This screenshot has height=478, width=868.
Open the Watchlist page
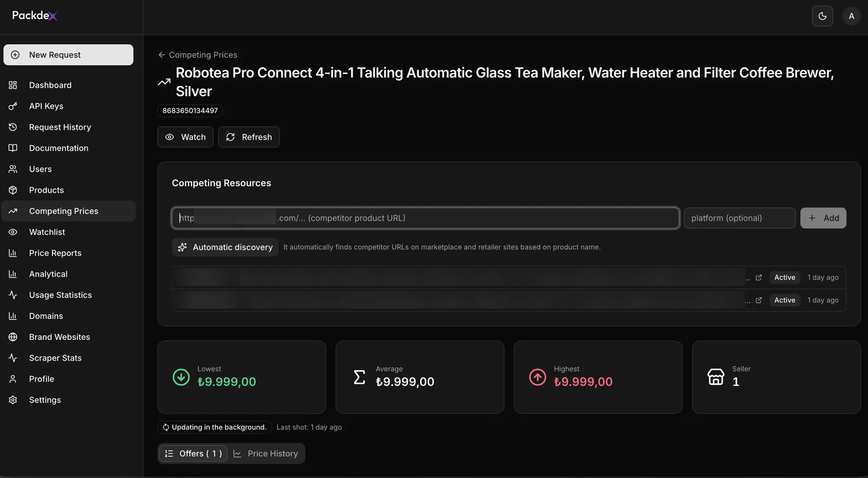[x=69, y=232]
